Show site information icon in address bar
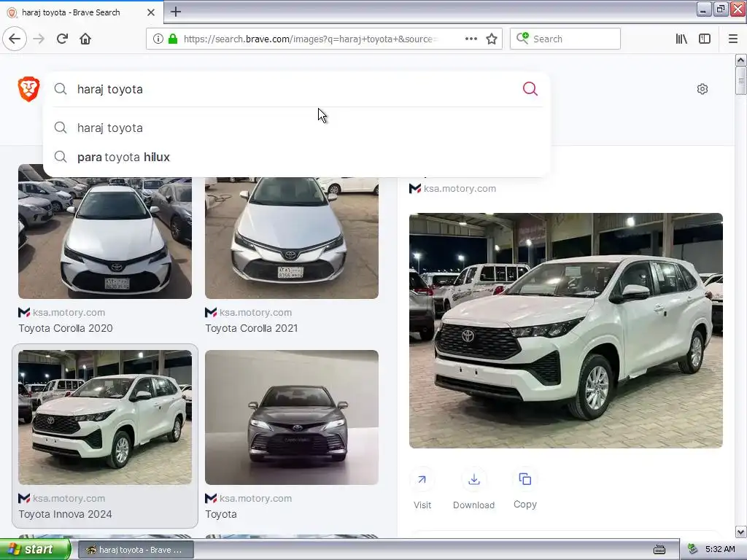Screen dimensions: 747x560 pyautogui.click(x=158, y=39)
